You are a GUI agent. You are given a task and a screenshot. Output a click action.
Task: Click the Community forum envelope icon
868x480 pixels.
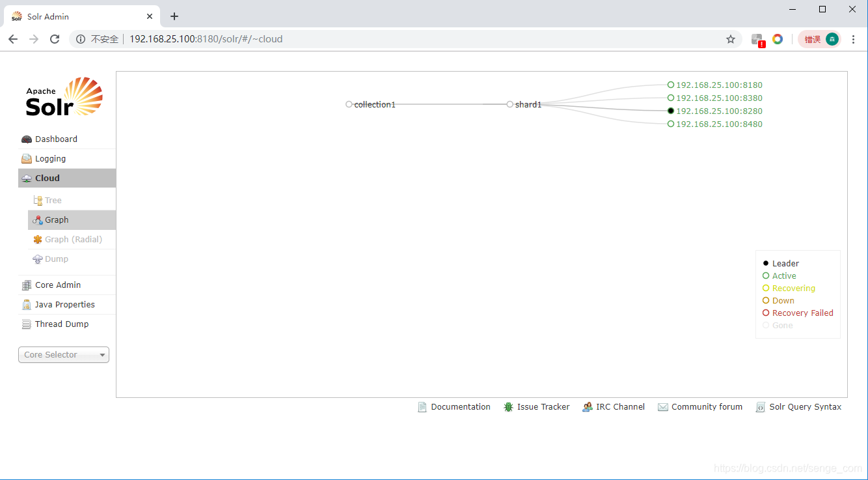[663, 407]
